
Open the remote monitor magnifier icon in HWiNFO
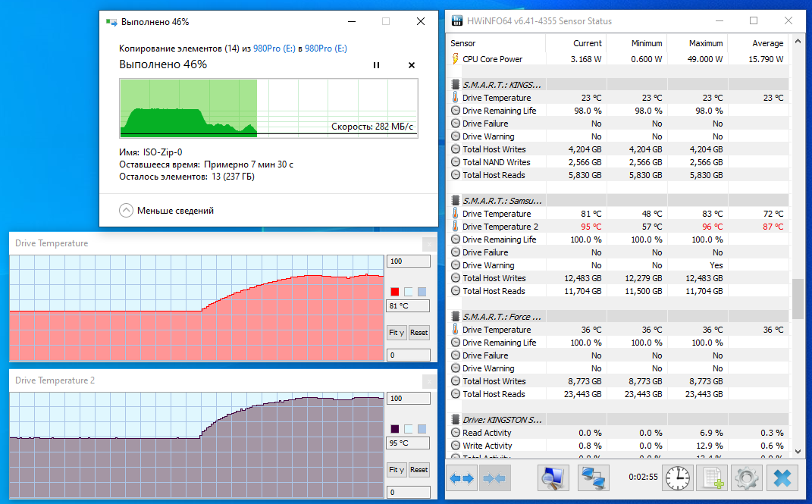tap(553, 478)
